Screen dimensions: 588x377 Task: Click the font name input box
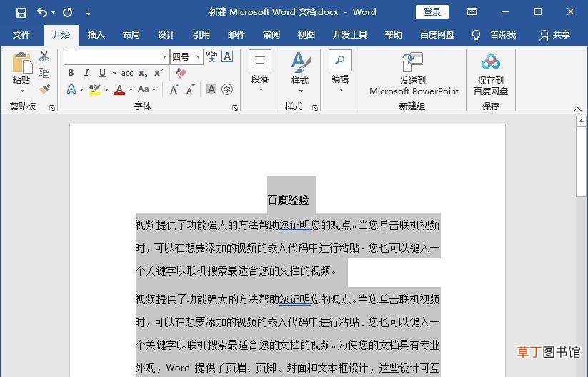pos(112,57)
